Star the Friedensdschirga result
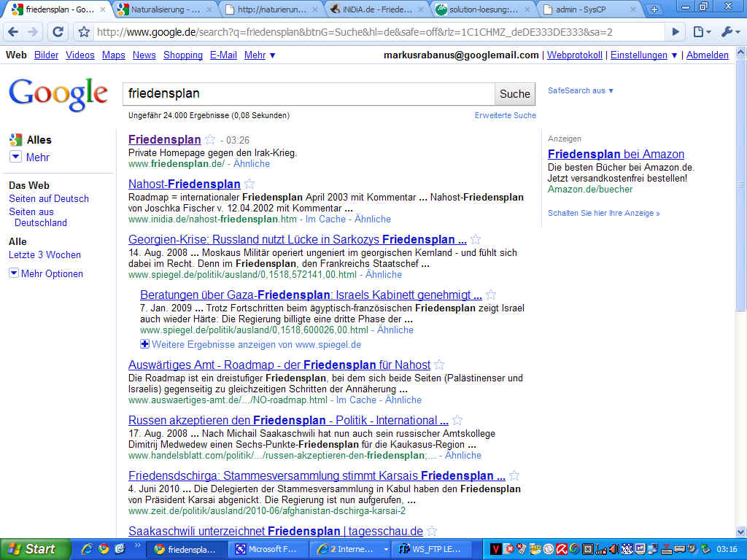 [x=514, y=475]
